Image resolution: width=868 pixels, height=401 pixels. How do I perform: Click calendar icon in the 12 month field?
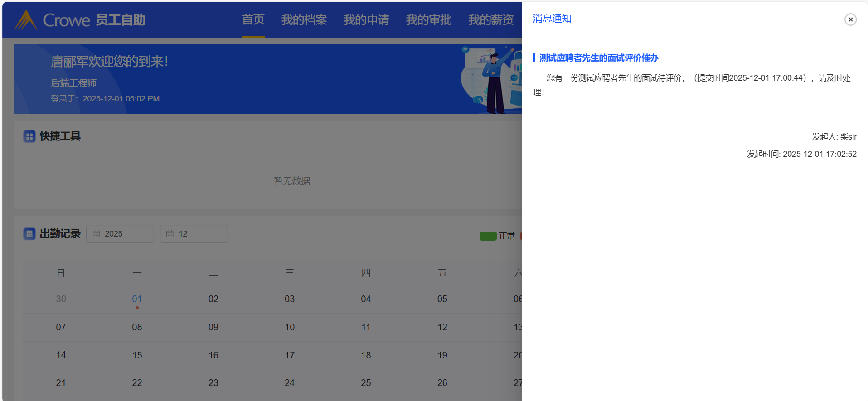170,234
